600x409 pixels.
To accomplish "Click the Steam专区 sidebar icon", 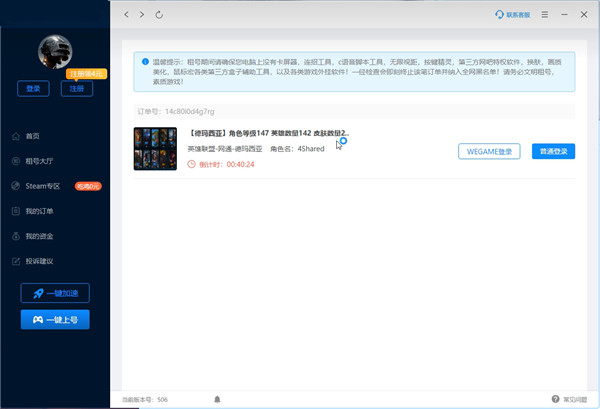I will pos(16,186).
